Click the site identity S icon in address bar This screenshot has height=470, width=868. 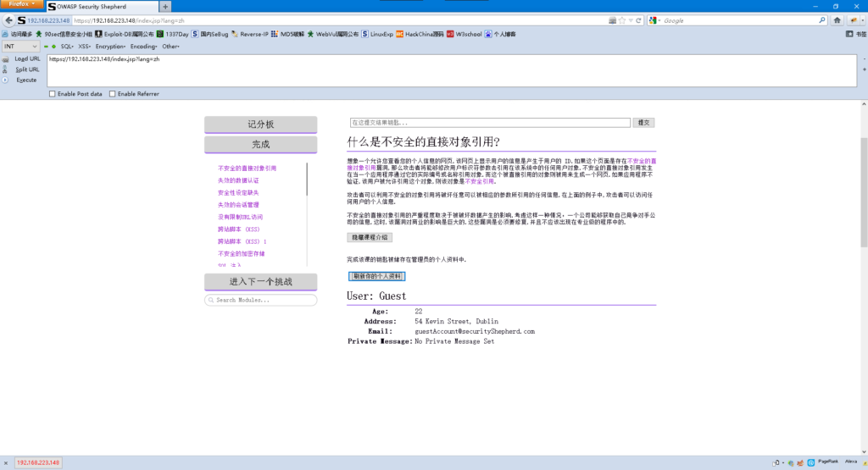(21, 20)
